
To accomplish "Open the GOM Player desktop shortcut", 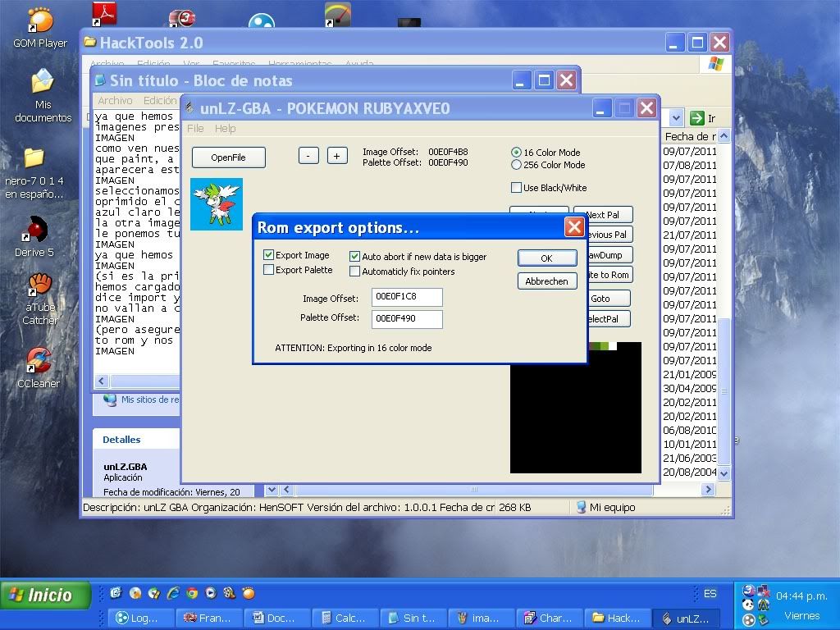I will click(39, 28).
